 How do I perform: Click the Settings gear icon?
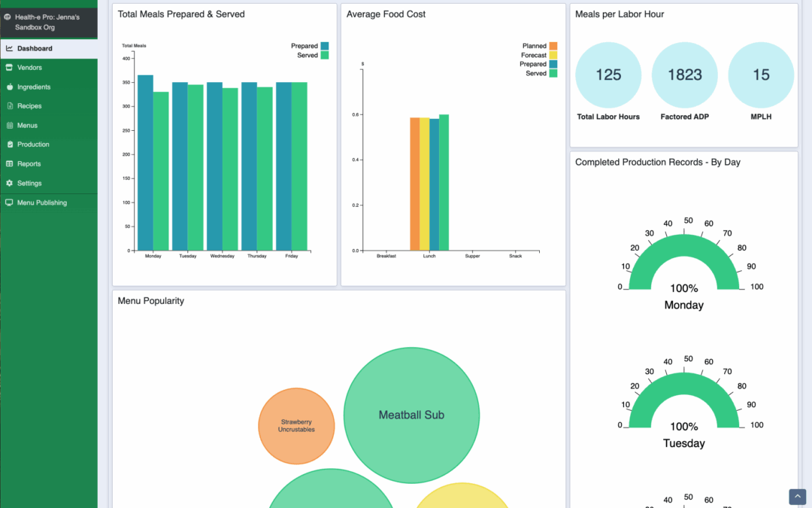(x=10, y=184)
